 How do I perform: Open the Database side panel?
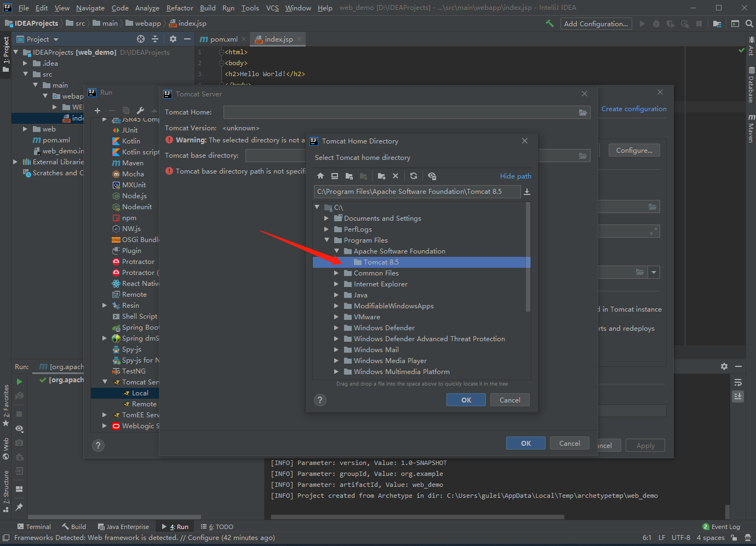tap(751, 85)
